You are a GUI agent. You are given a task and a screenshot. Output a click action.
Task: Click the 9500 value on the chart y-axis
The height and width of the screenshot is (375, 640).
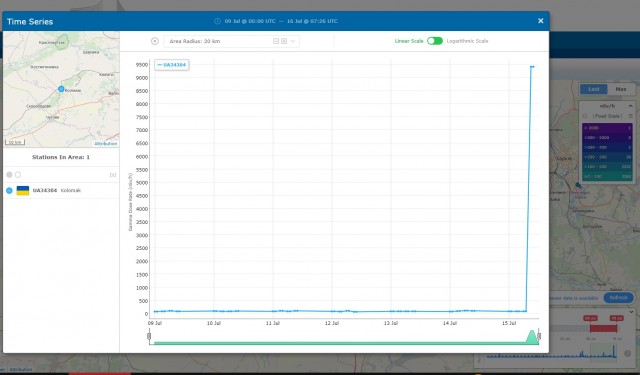point(142,65)
